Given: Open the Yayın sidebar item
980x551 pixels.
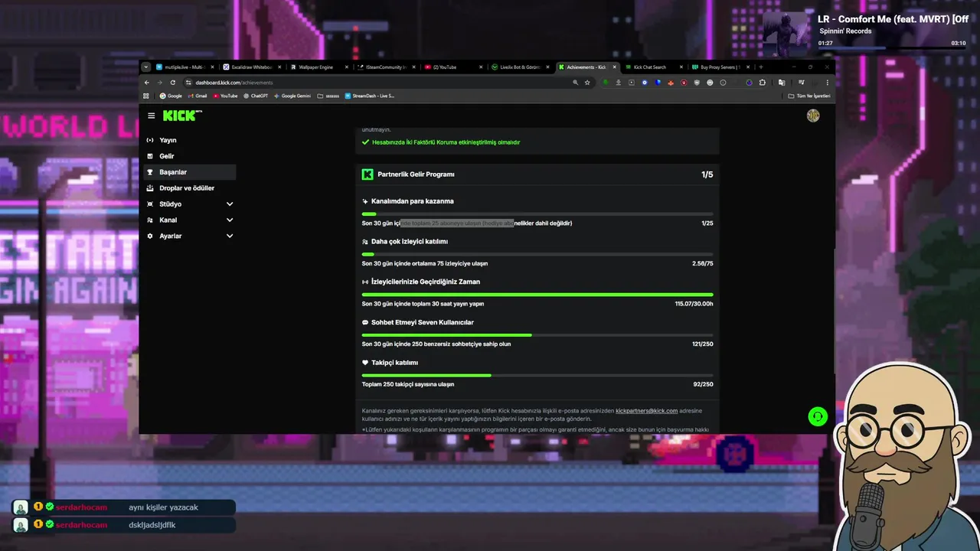Looking at the screenshot, I should click(x=190, y=141).
